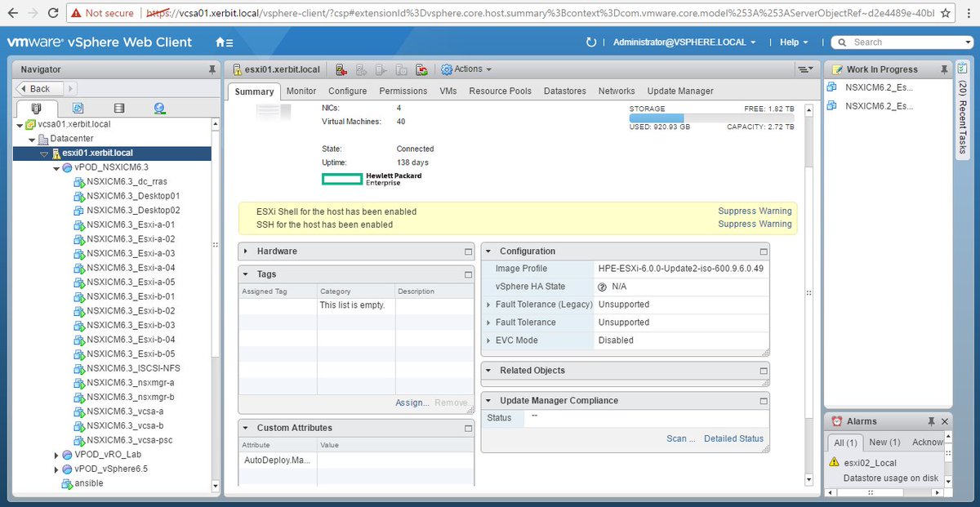
Task: Open the Help dropdown menu
Action: 794,42
